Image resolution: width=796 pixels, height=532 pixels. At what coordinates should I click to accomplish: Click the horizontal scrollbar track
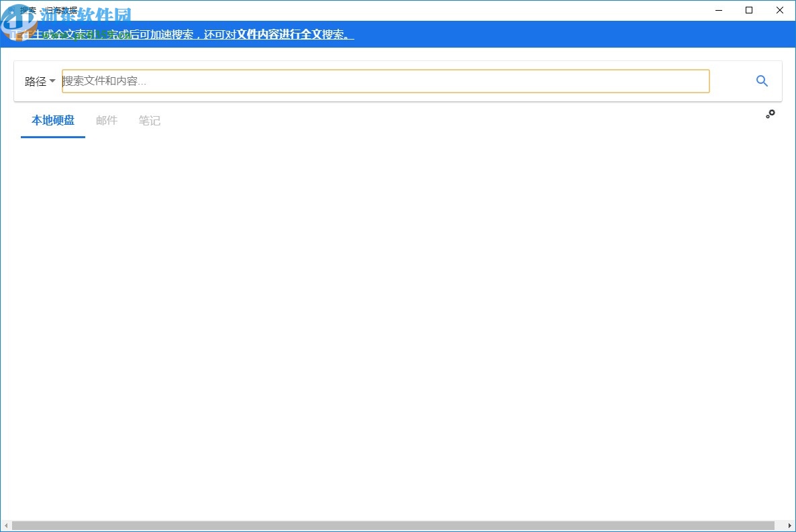393,525
